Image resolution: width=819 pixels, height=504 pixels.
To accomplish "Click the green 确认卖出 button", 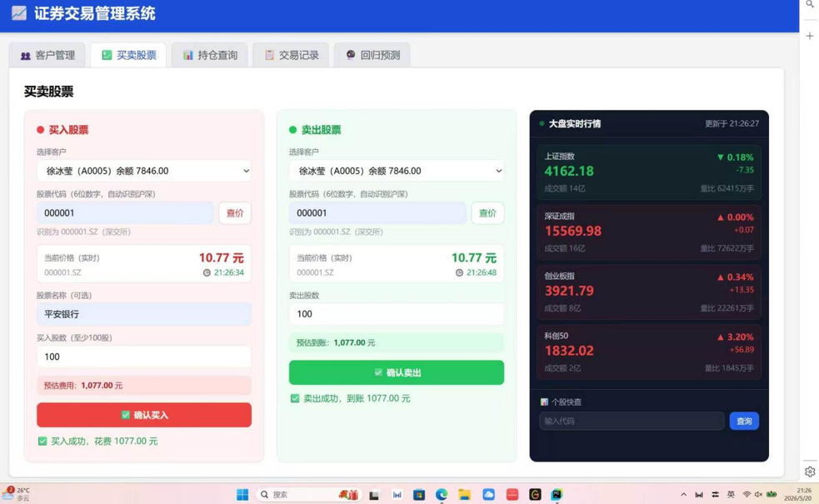I will click(x=397, y=372).
